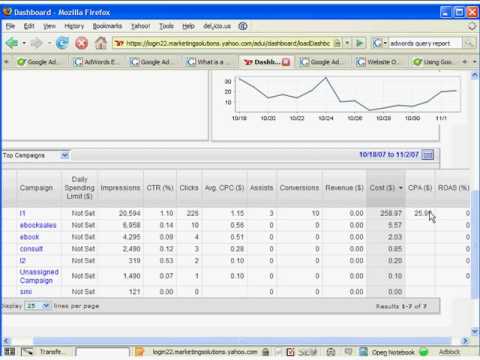Open the address bar history dropdown arrow
This screenshot has height=360, width=480.
(347, 43)
